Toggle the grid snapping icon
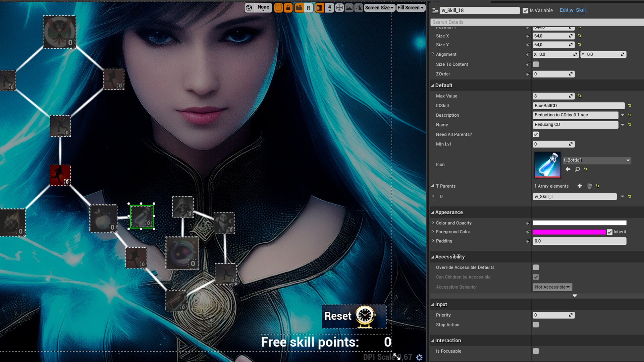This screenshot has width=644, height=362. pos(319,7)
